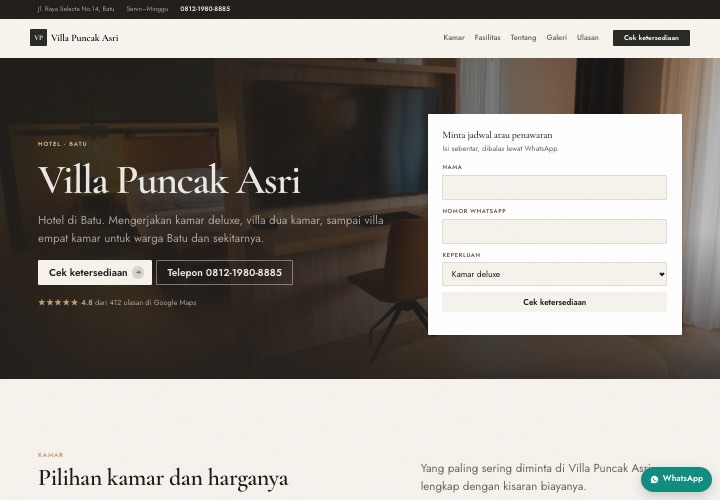The height and width of the screenshot is (500, 720).
Task: Click the Senin–Minggu hours text
Action: pyautogui.click(x=147, y=9)
